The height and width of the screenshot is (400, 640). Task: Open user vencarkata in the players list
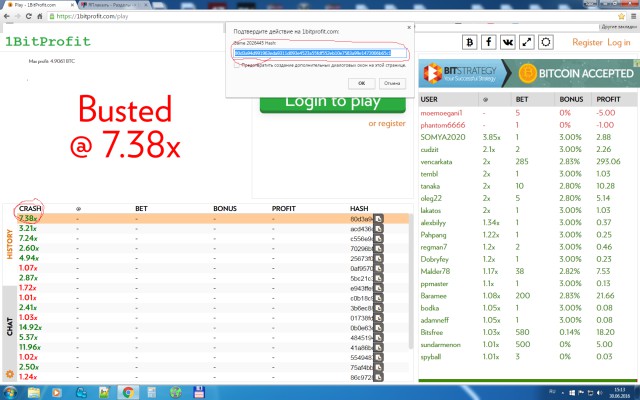[436, 162]
